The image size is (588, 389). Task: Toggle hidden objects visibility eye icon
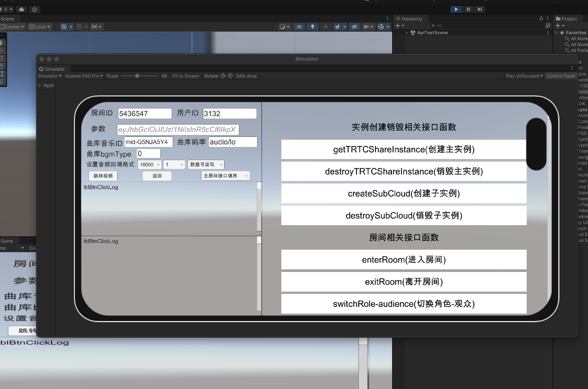[x=355, y=27]
